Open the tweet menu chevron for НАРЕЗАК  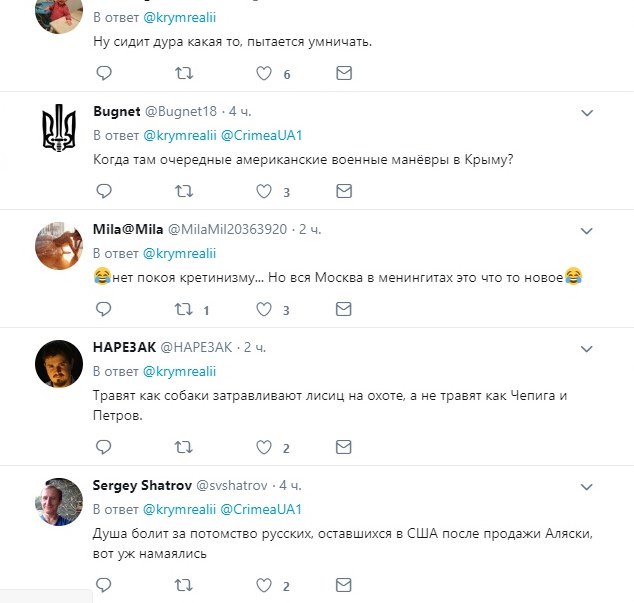tap(587, 347)
